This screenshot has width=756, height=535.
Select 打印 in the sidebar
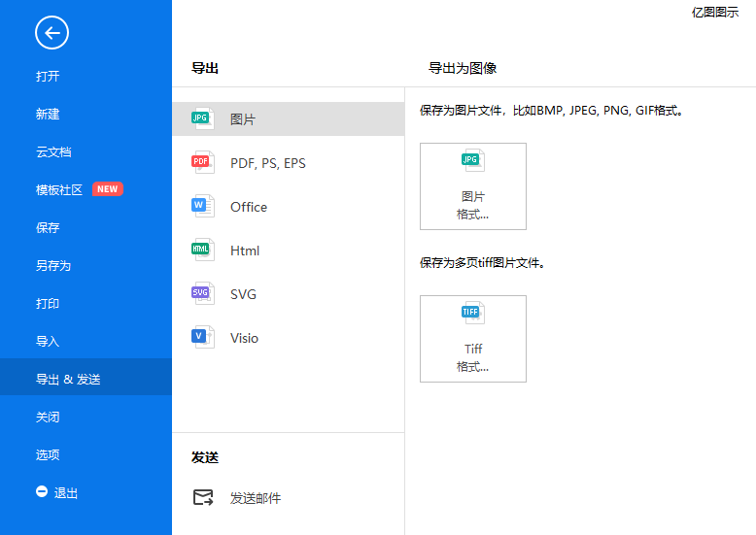click(48, 304)
